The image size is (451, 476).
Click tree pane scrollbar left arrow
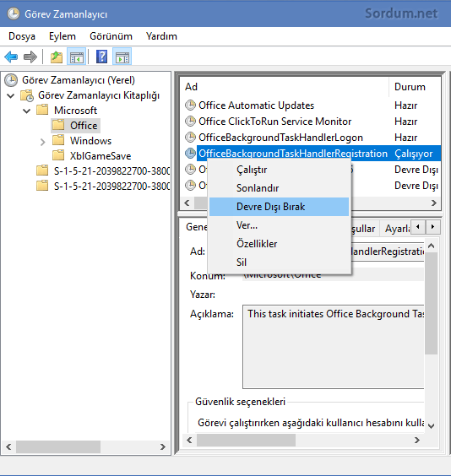pos(8,446)
